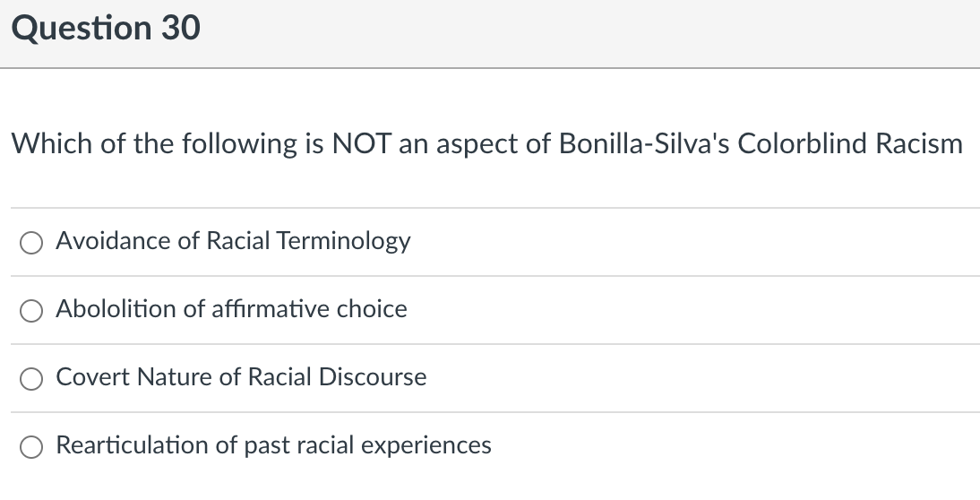Pick the Rearticulation of past racial experiences radio
Viewport: 980px width, 500px height.
click(31, 446)
